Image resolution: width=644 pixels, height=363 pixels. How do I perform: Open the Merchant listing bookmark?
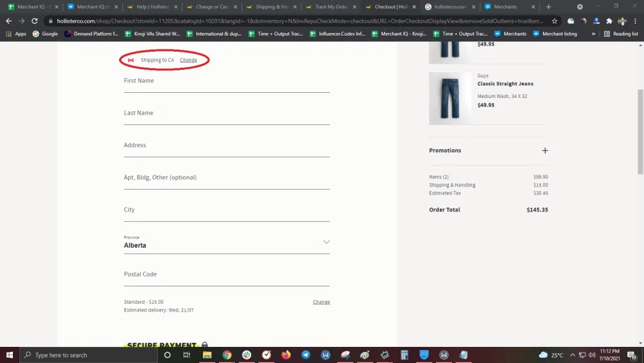click(555, 34)
